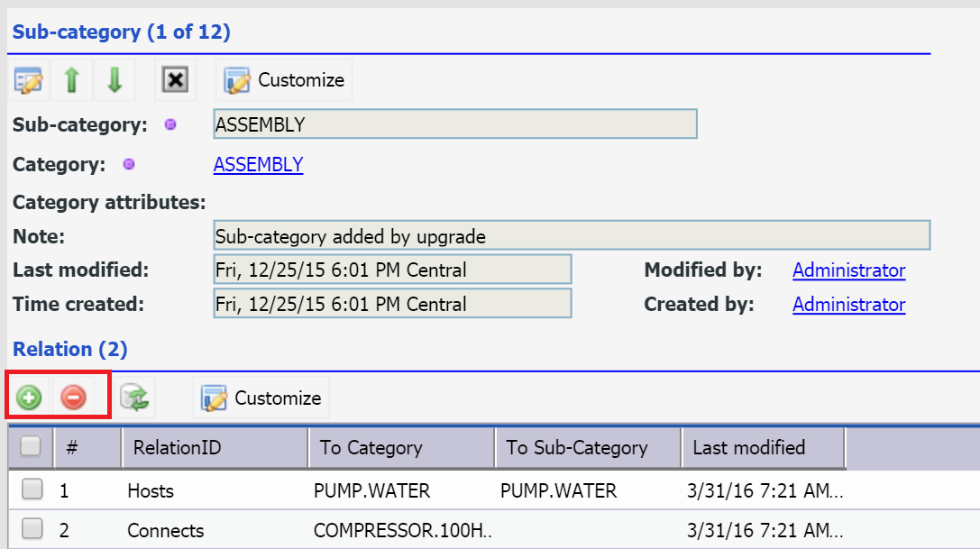Move to previous record with green up arrow
This screenshot has width=980, height=549.
(x=71, y=80)
